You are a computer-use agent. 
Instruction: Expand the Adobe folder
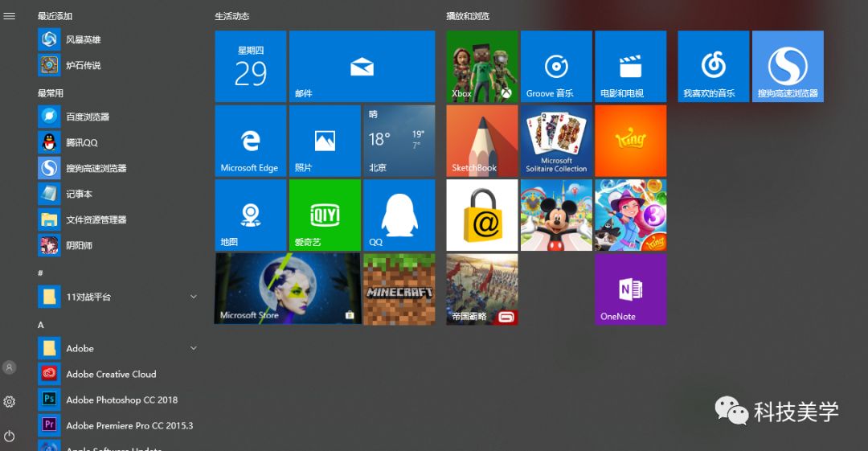click(117, 348)
